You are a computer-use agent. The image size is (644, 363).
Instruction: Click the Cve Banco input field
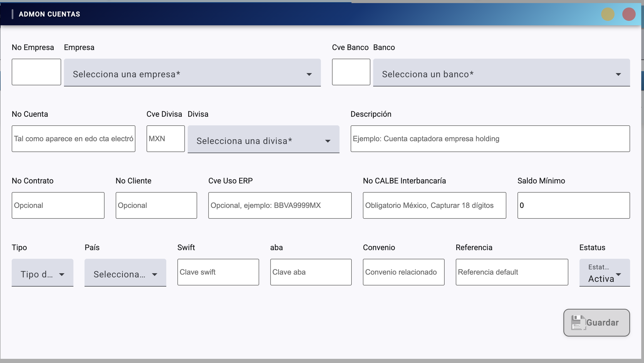[351, 72]
